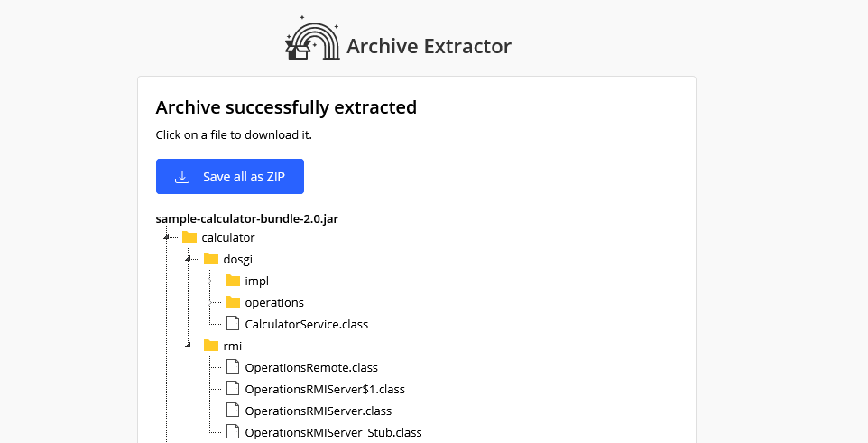
Task: Click the CalculatorService.class file icon
Action: pyautogui.click(x=233, y=324)
